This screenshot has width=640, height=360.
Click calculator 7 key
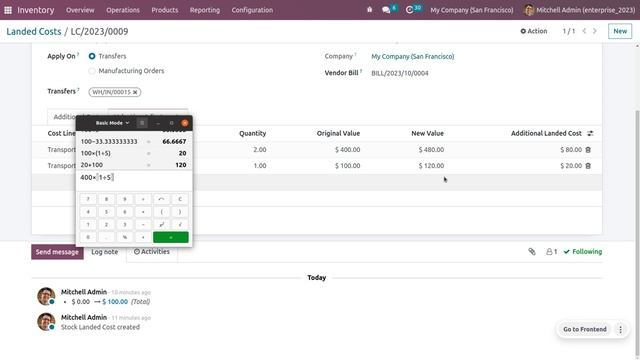click(x=88, y=199)
